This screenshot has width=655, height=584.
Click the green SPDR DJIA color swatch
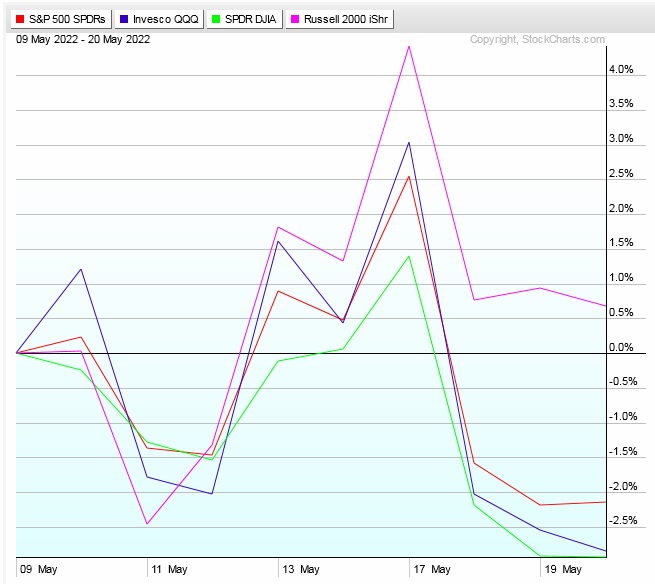point(216,19)
